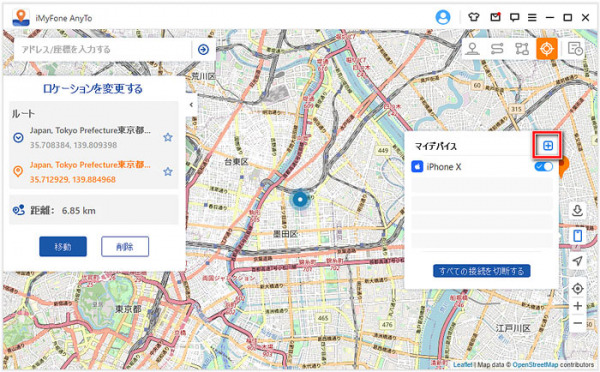Collapse the location side panel arrow
600x372 pixels.
point(191,104)
